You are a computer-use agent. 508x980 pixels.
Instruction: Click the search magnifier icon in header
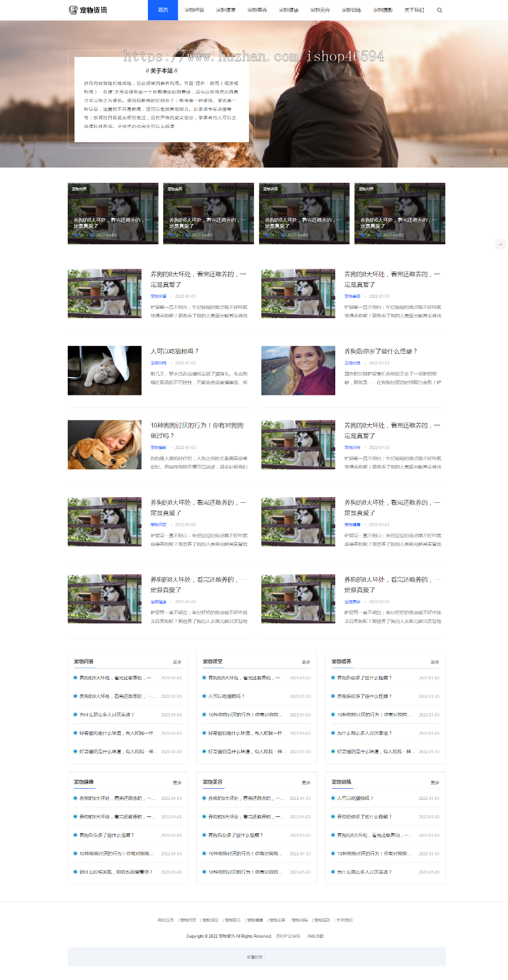(440, 10)
